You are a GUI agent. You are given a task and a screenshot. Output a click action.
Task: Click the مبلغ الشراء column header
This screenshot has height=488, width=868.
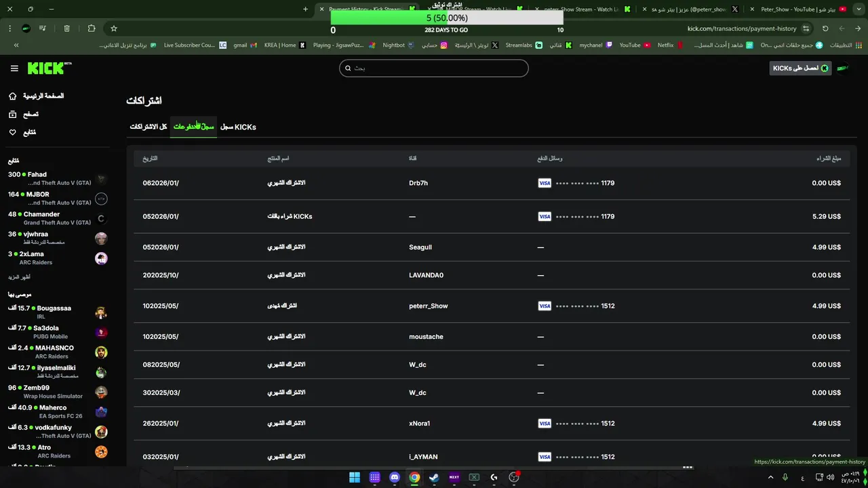point(829,159)
